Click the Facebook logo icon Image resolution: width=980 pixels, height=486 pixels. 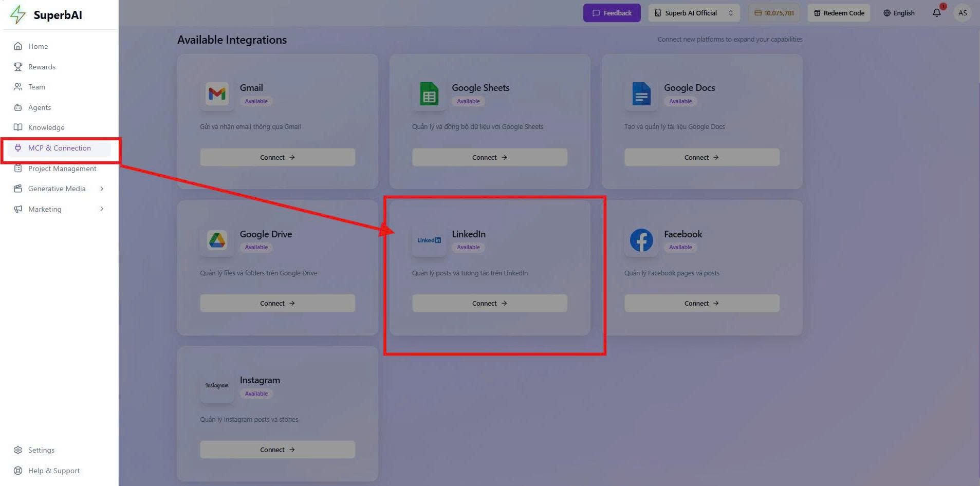point(641,240)
